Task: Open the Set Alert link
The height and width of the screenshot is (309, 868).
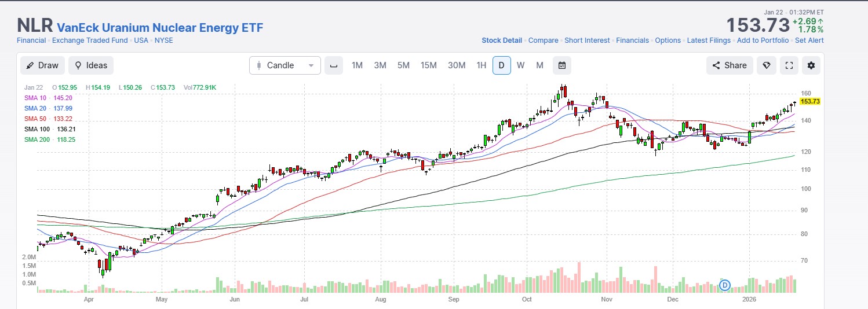Action: (x=809, y=41)
